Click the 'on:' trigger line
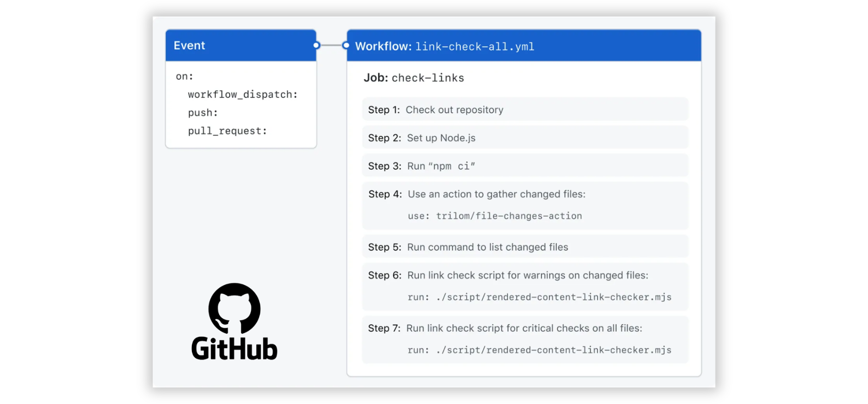868x404 pixels. coord(184,77)
